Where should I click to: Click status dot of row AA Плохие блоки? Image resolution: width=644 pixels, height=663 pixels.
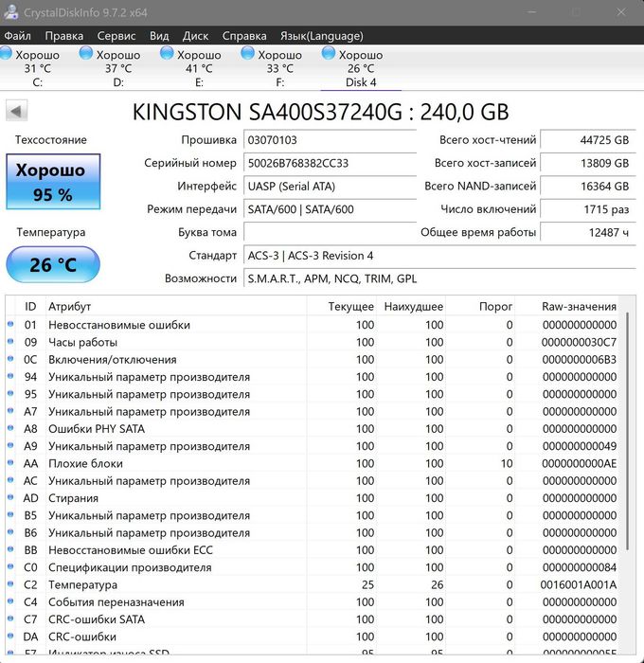tap(10, 462)
